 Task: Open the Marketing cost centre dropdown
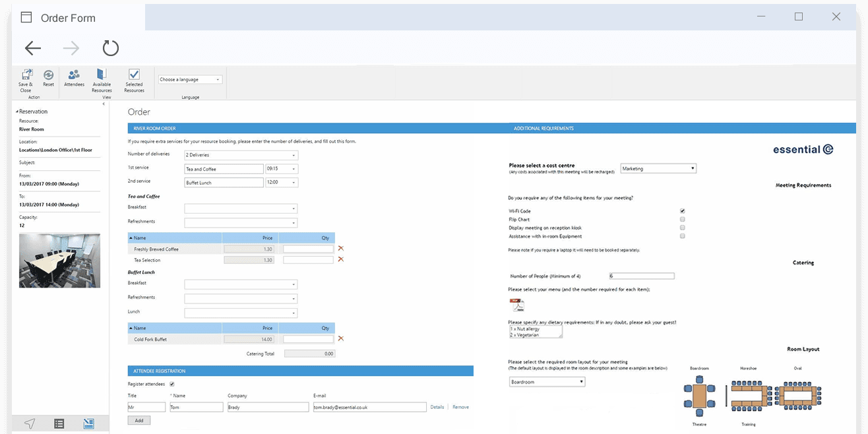click(x=658, y=169)
